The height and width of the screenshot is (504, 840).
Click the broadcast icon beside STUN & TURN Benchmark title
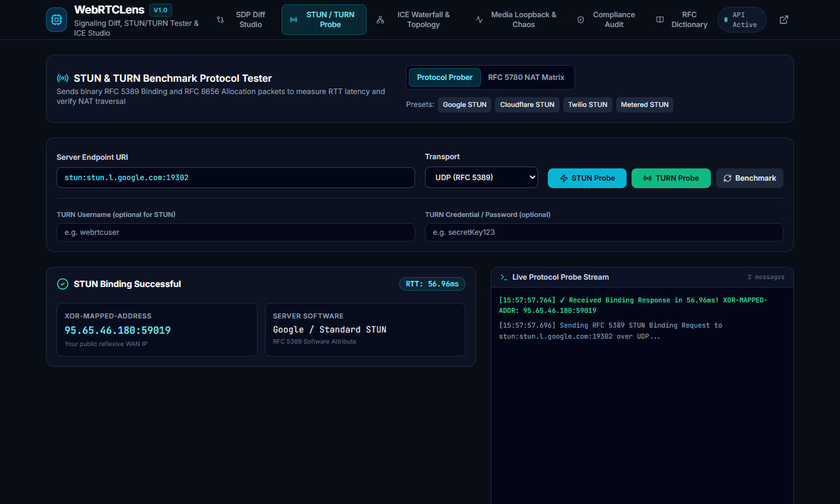pyautogui.click(x=63, y=78)
